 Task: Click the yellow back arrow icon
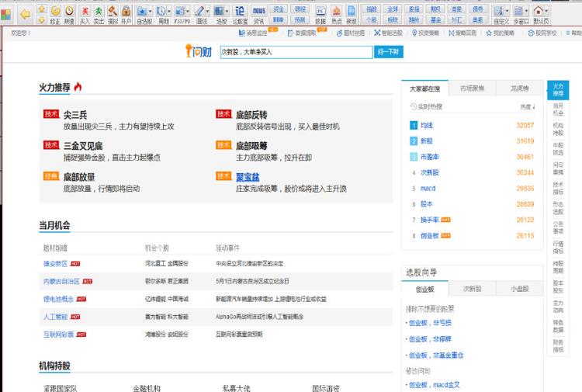(25, 13)
